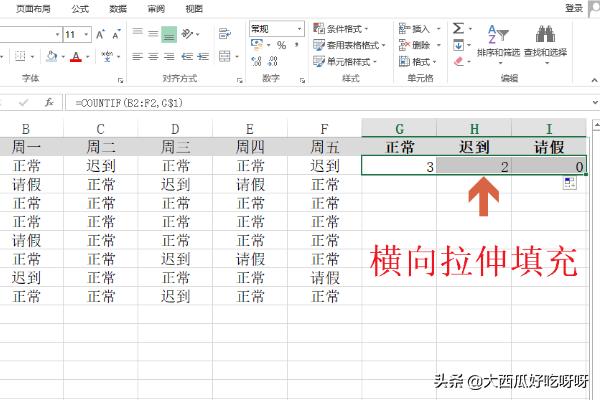Toggle left text alignment

tap(138, 57)
